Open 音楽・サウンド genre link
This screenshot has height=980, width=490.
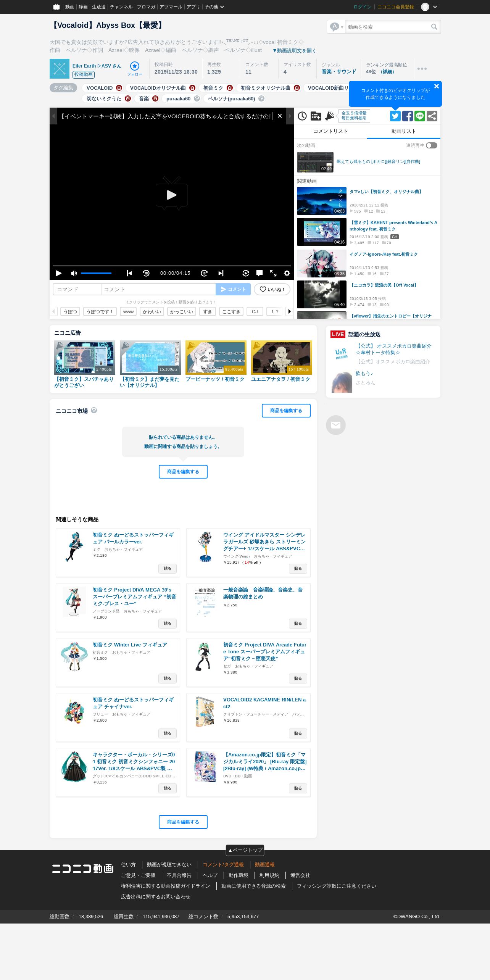(339, 72)
